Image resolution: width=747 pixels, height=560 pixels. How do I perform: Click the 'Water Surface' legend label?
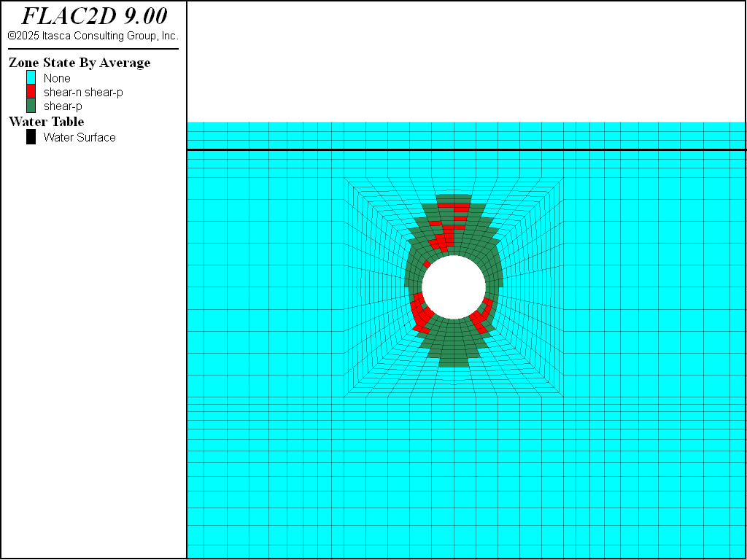(x=80, y=137)
